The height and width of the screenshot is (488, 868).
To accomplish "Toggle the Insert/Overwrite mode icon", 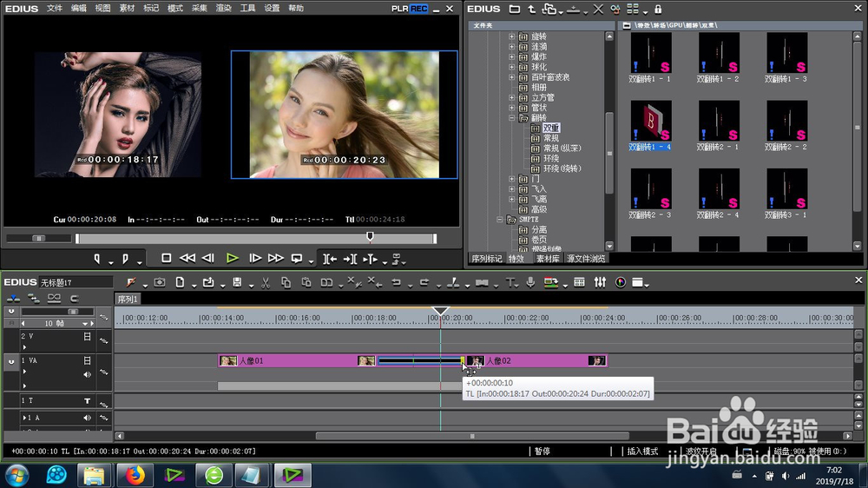I will pyautogui.click(x=13, y=299).
